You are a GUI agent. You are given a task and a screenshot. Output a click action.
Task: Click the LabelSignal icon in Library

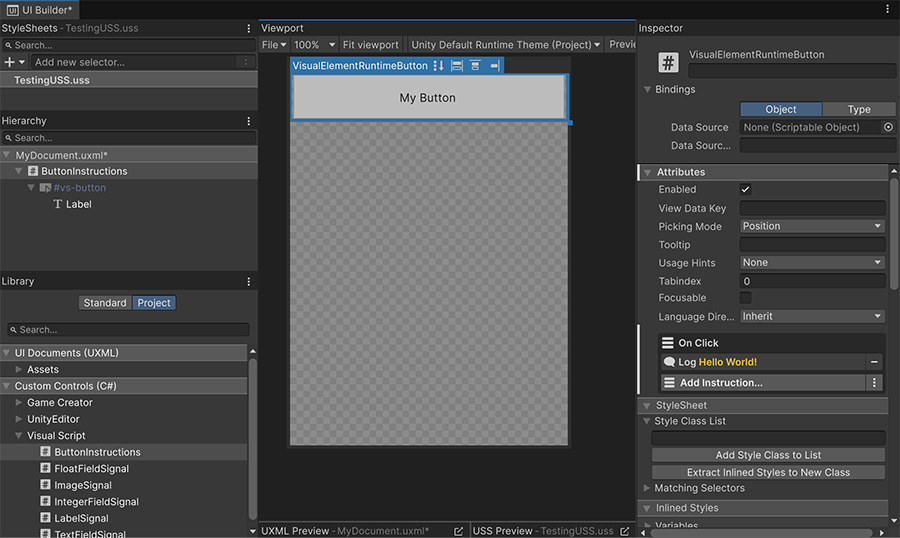[x=45, y=518]
